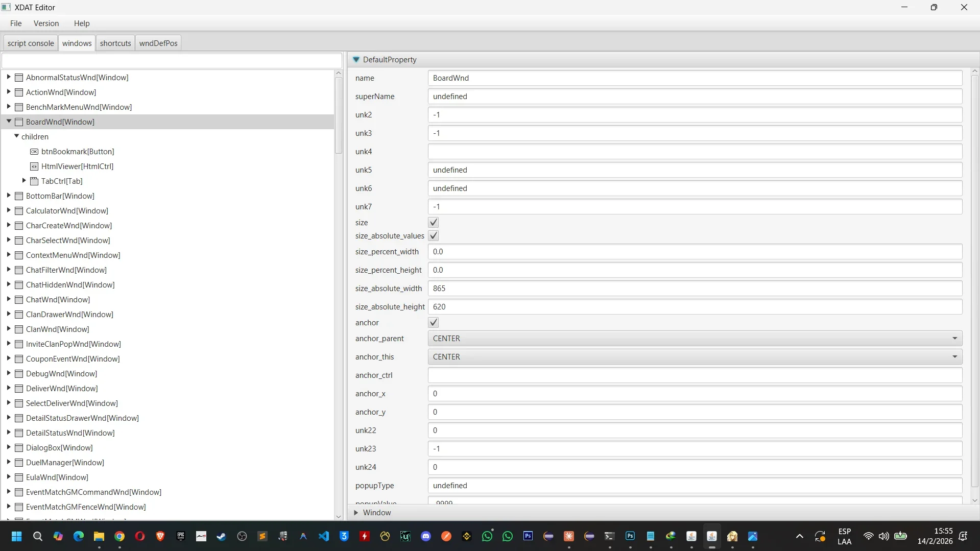Switch to the shortcuts tab
This screenshot has height=551, width=980.
pos(115,43)
